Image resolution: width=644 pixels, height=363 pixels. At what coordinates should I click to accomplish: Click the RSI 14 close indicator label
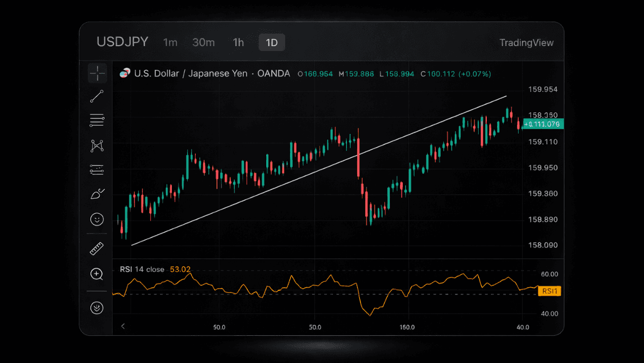click(x=142, y=269)
